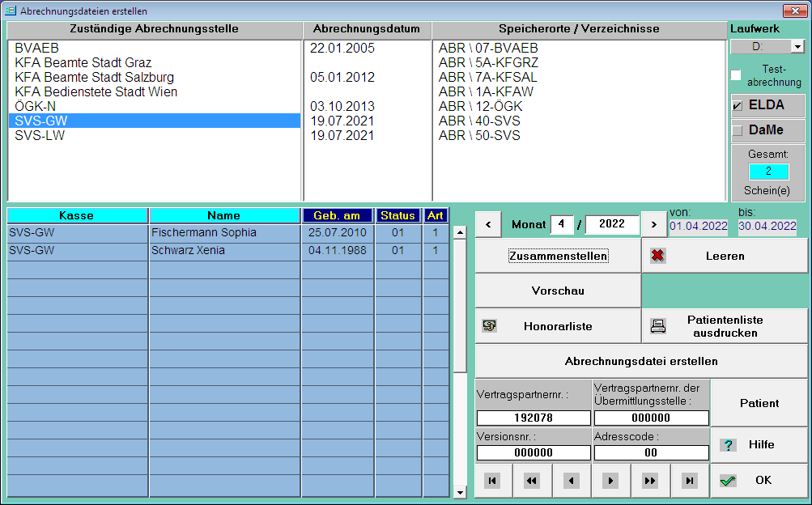Click directory ABR \ 12-ÖGK
Screen dimensions: 812x505
pos(481,106)
